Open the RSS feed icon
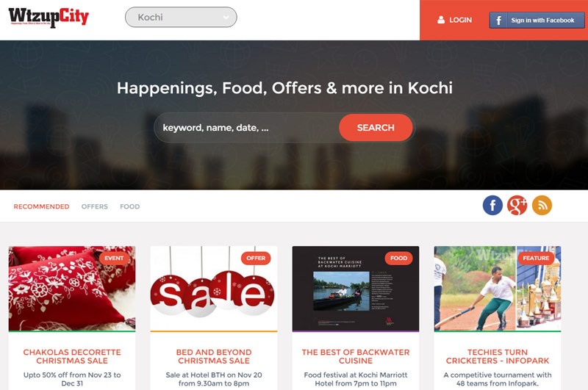Viewport: 588px width, 390px height. pos(542,206)
